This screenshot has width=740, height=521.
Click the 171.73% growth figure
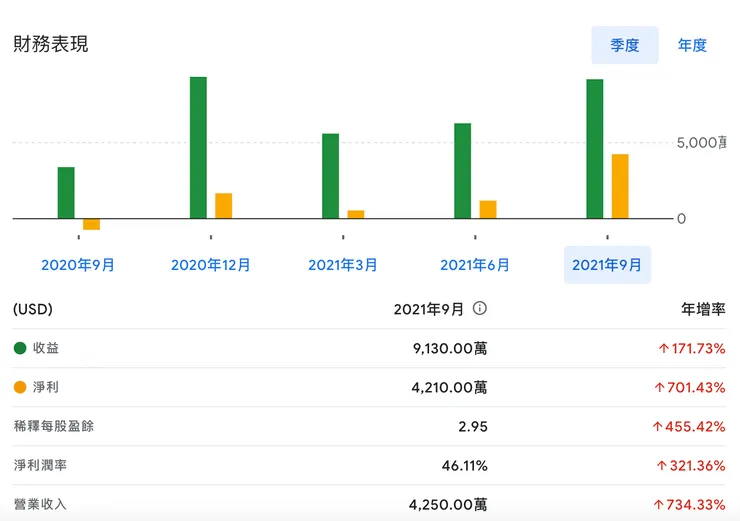pos(692,349)
